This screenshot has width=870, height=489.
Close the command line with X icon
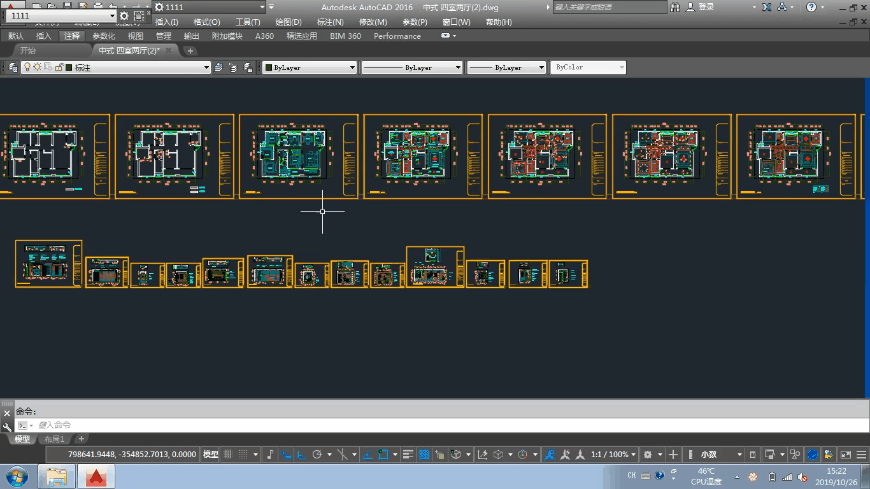(7, 414)
